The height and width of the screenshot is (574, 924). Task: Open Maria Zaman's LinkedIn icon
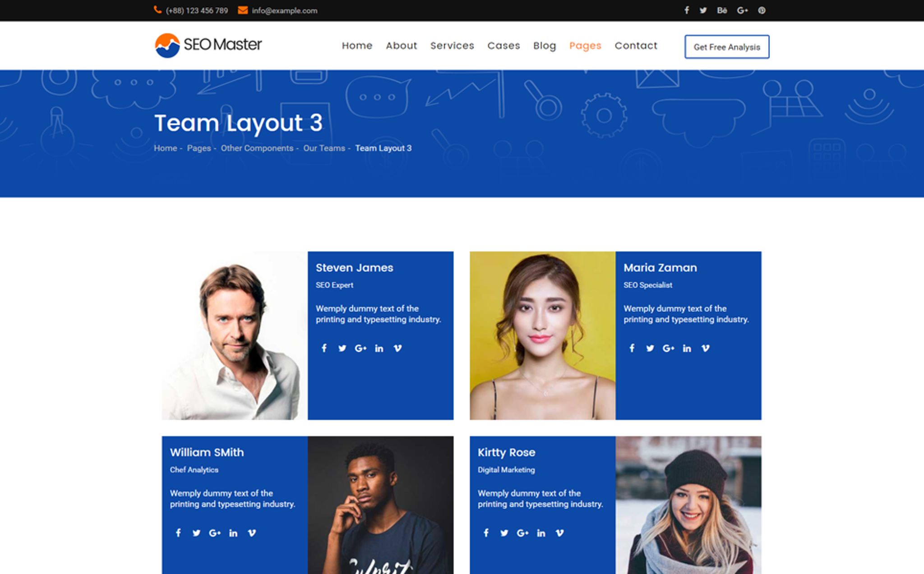[x=687, y=348]
